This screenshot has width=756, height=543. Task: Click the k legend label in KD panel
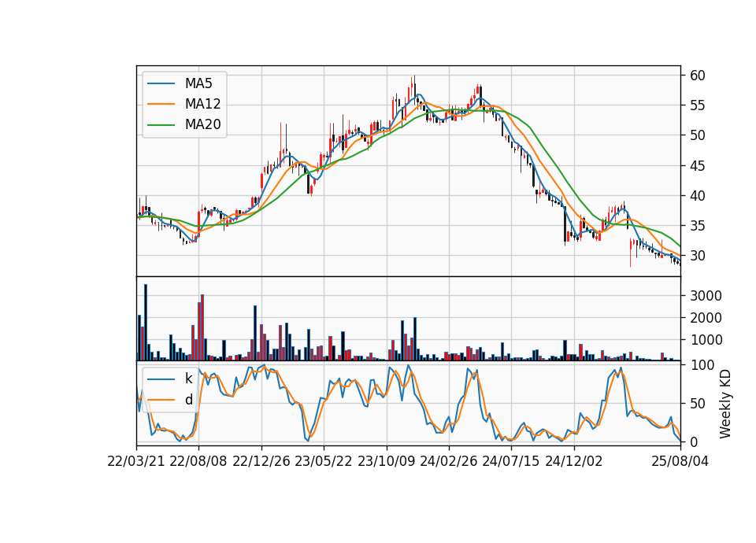(x=188, y=379)
